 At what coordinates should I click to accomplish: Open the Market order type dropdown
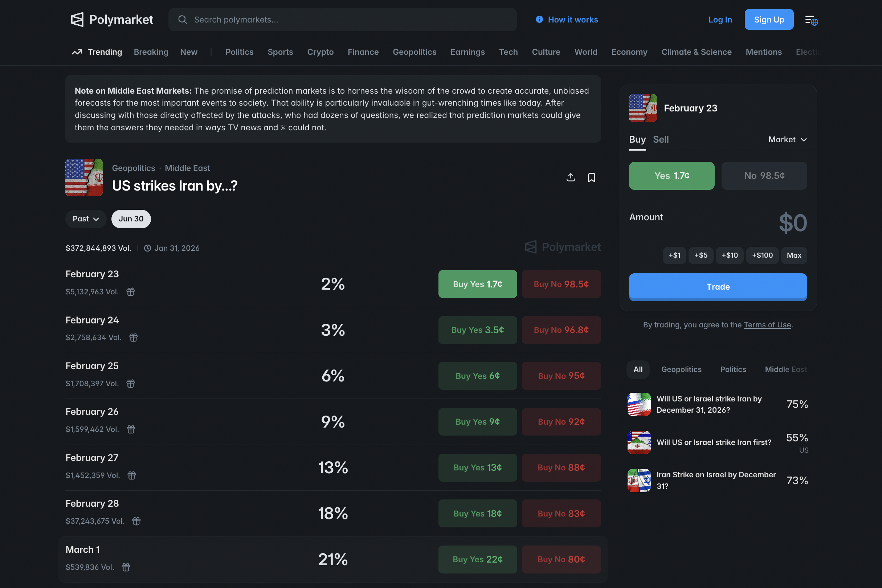click(787, 139)
